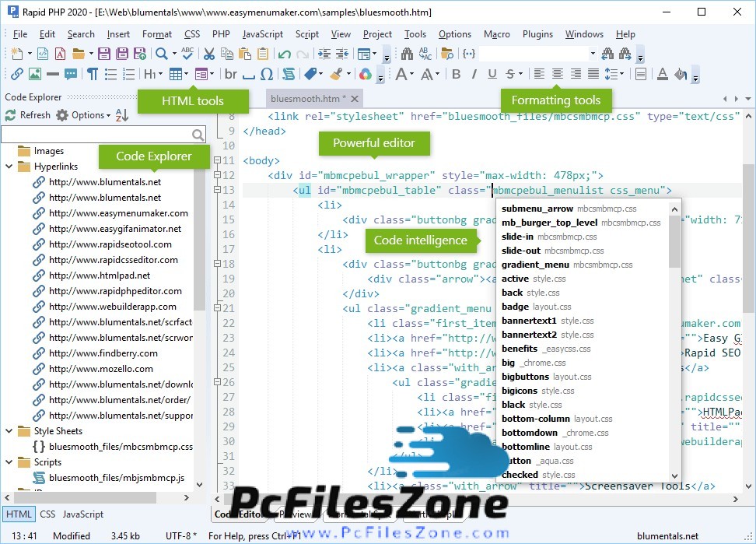Toggle Bold formatting

point(456,74)
